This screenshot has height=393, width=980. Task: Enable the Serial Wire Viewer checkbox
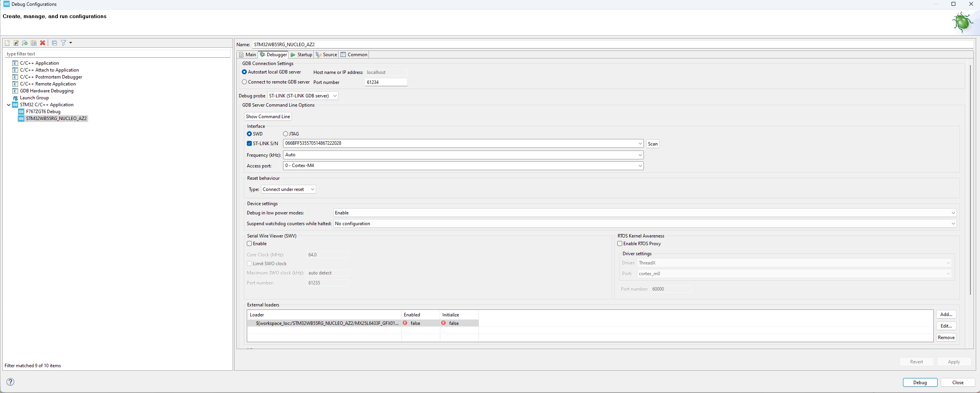click(x=249, y=244)
